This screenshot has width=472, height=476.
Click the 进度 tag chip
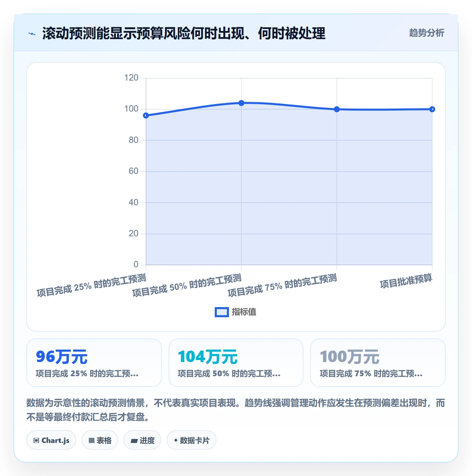(x=142, y=440)
